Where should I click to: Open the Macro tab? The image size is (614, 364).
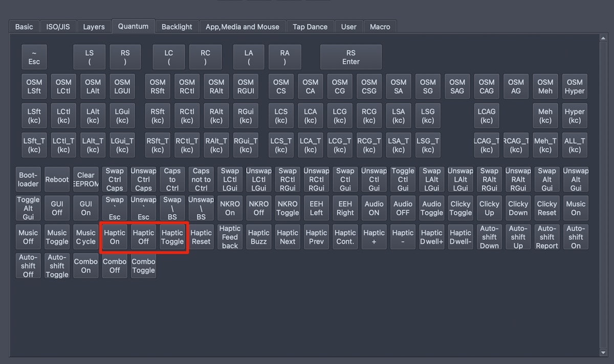click(x=380, y=27)
